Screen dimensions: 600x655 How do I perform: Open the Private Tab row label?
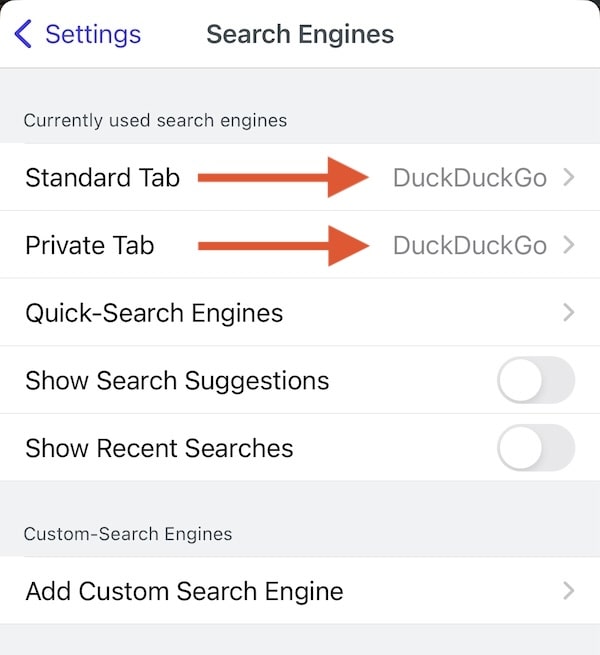point(90,245)
